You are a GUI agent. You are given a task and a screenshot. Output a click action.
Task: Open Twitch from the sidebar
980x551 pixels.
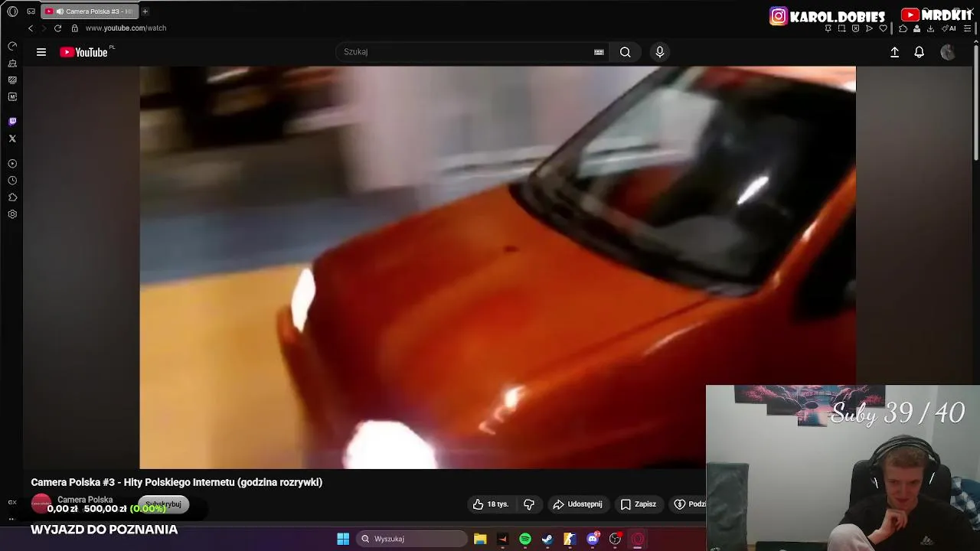(12, 122)
